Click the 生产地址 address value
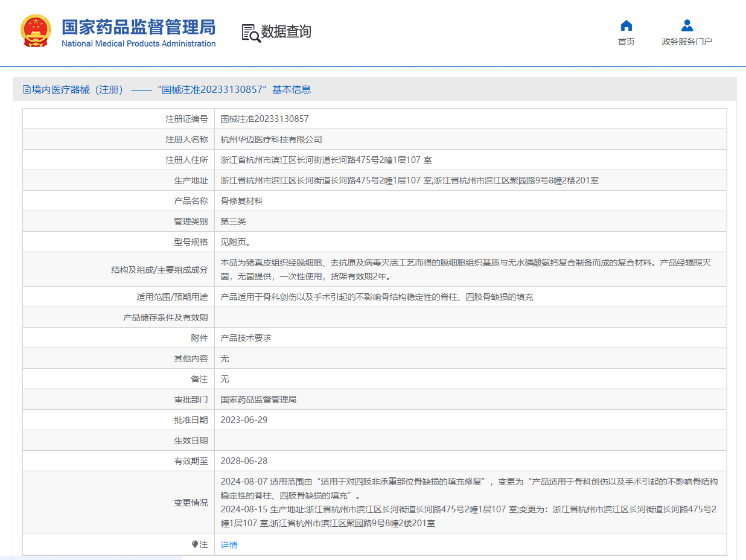This screenshot has height=560, width=746. click(409, 180)
